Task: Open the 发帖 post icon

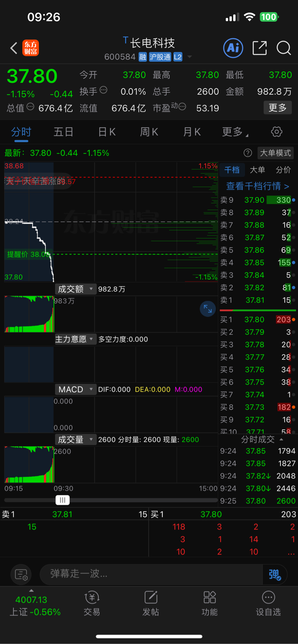Action: point(151,603)
